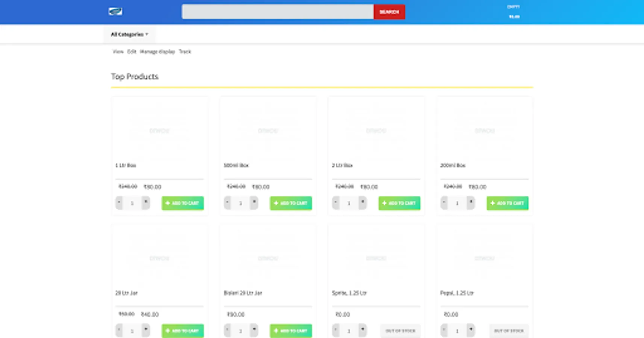Open the 2 Ltr Box product title
Image resolution: width=644 pixels, height=338 pixels.
point(342,165)
